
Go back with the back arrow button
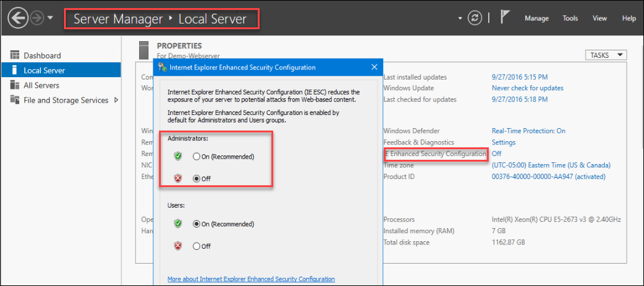tap(17, 19)
